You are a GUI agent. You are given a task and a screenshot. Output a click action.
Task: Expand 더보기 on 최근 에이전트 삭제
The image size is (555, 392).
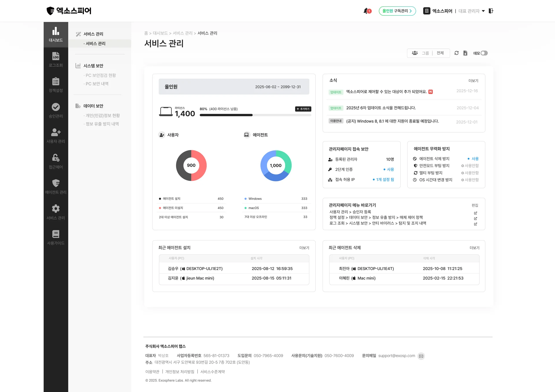click(474, 248)
